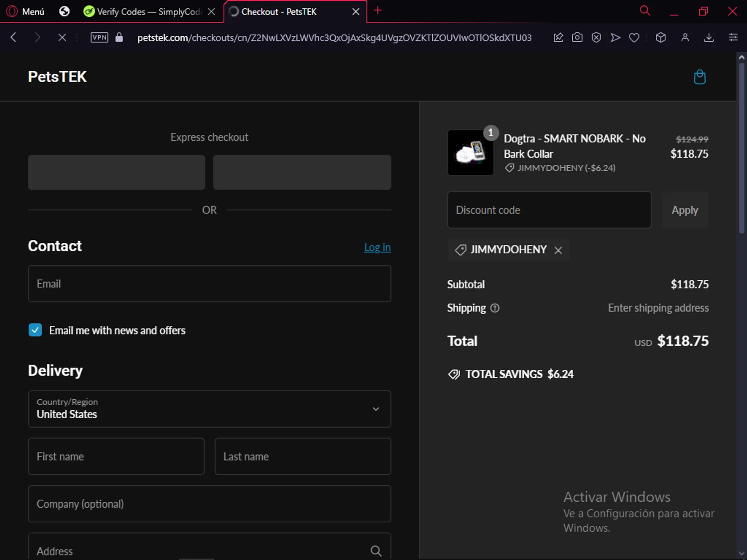The height and width of the screenshot is (560, 747).
Task: Go back to previous page
Action: [x=13, y=37]
